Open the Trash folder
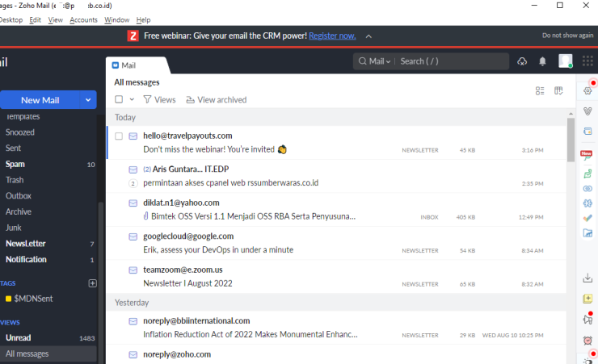The height and width of the screenshot is (364, 598). [14, 180]
